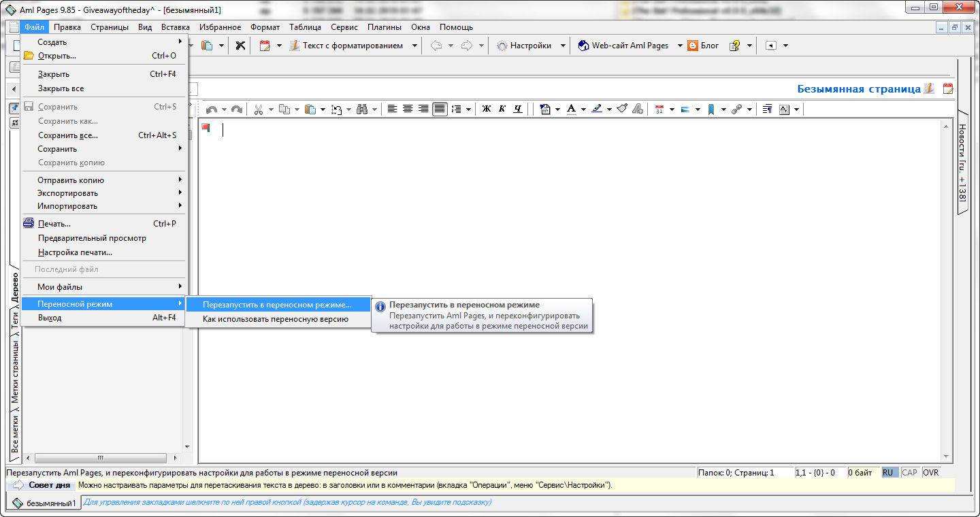
Task: Click the Copy icon in the editor toolbar
Action: click(284, 109)
